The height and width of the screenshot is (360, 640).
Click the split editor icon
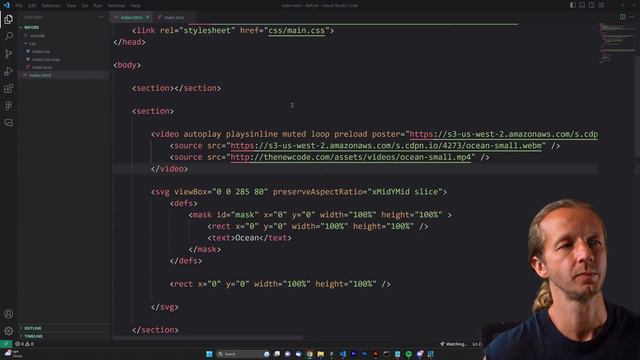622,17
